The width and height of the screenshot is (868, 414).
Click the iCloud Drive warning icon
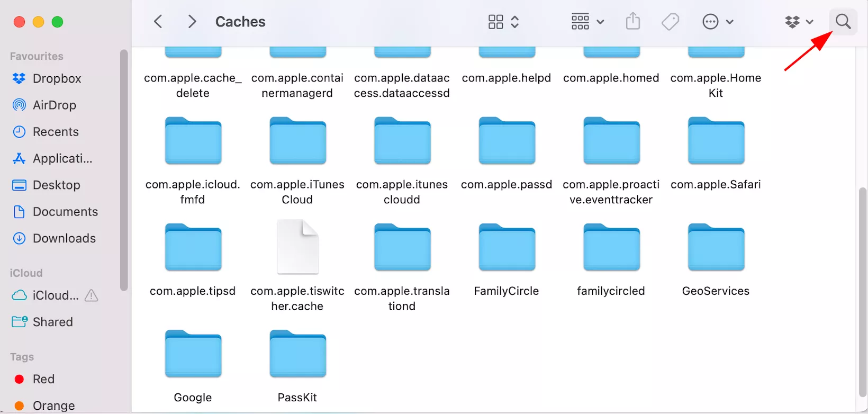click(92, 295)
